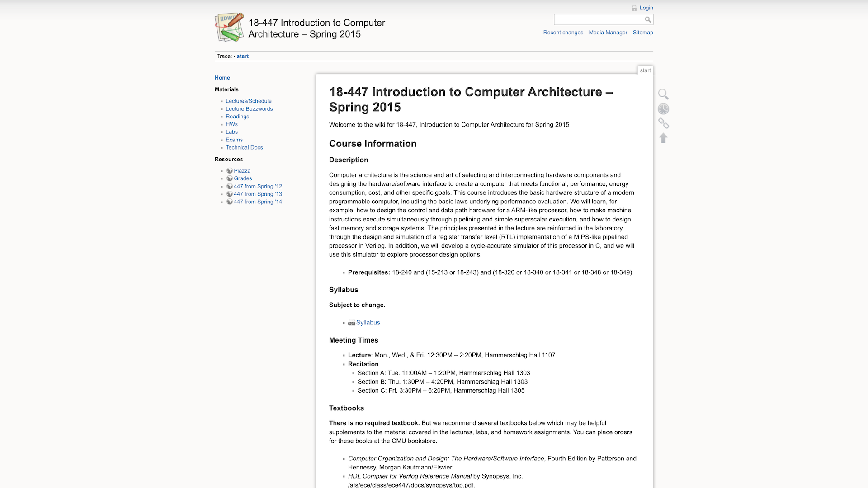
Task: Expand the 447 from Spring '13 link
Action: 258,194
